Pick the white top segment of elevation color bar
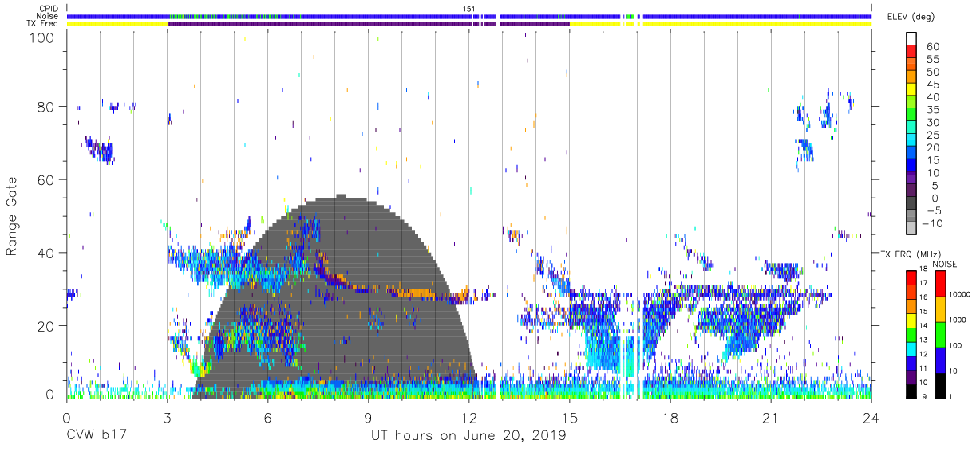Screen dimensions: 980x452 pyautogui.click(x=911, y=38)
